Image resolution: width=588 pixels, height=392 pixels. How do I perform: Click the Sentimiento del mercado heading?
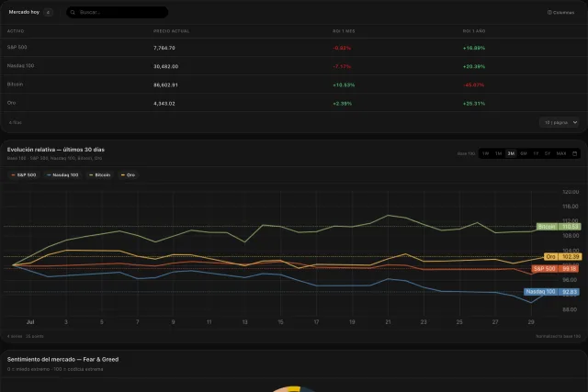pos(62,359)
